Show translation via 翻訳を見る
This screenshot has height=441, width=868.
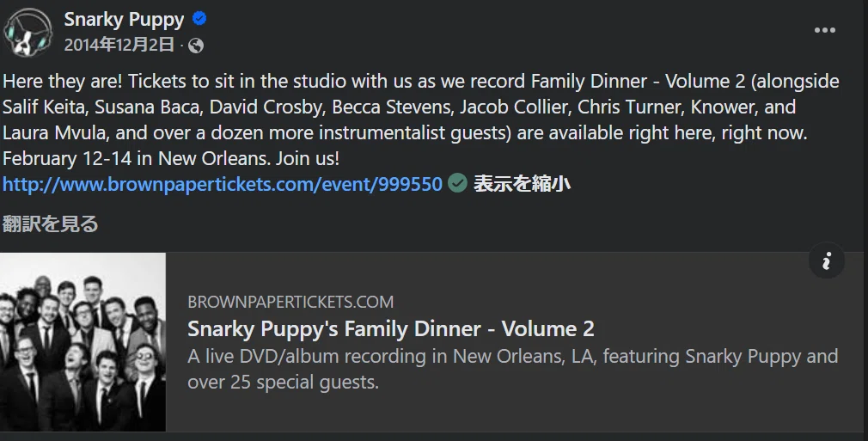click(51, 224)
